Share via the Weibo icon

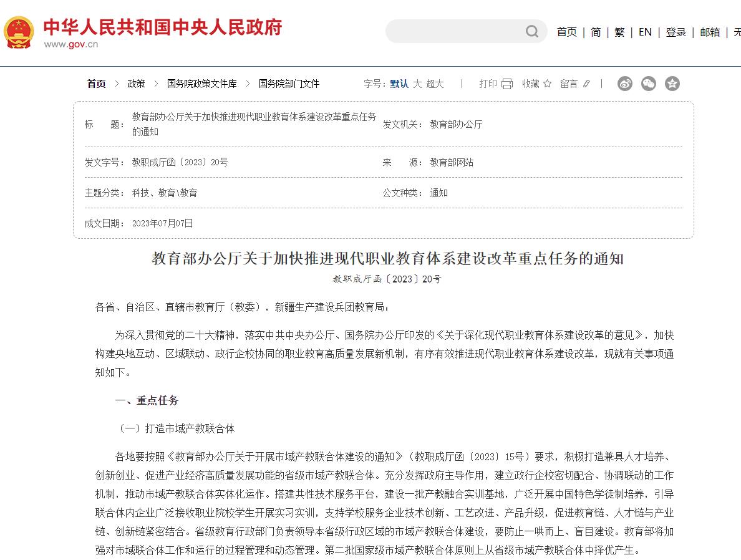point(625,84)
